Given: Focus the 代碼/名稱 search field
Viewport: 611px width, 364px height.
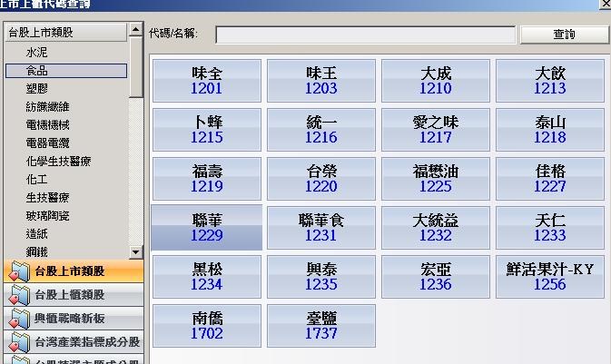Looking at the screenshot, I should pyautogui.click(x=366, y=35).
